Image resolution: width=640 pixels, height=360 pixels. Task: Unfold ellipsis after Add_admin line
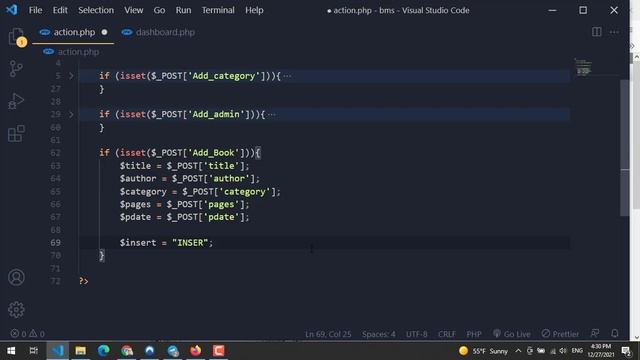(x=271, y=114)
